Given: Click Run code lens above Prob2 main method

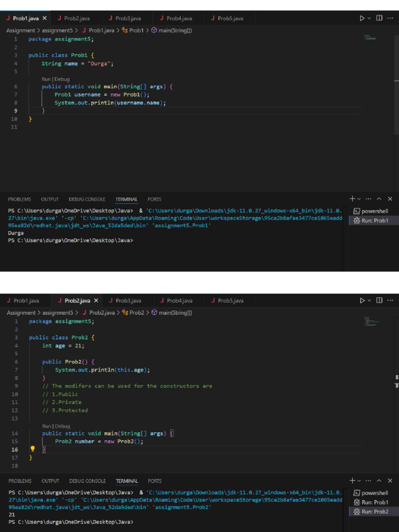Looking at the screenshot, I should click(46, 426).
